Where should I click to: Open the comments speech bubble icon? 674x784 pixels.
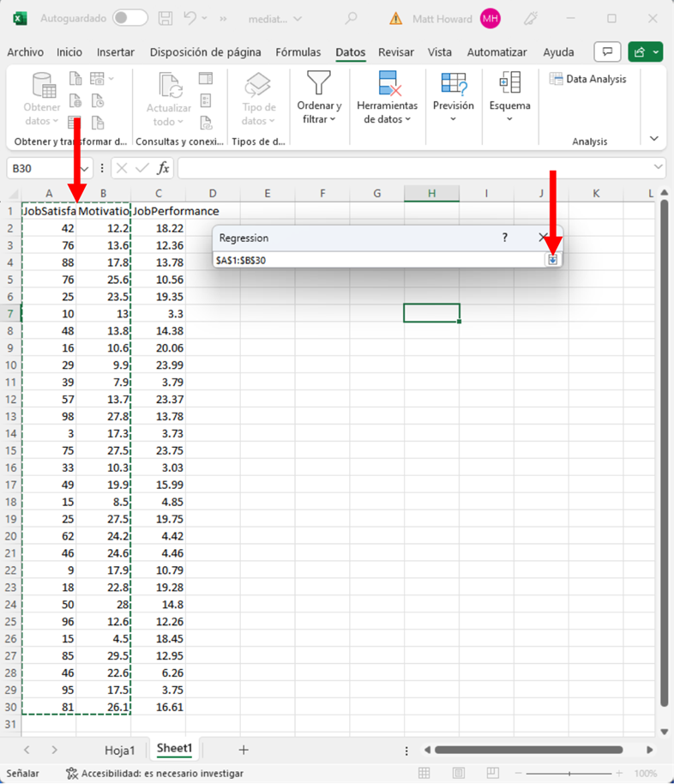pos(607,52)
